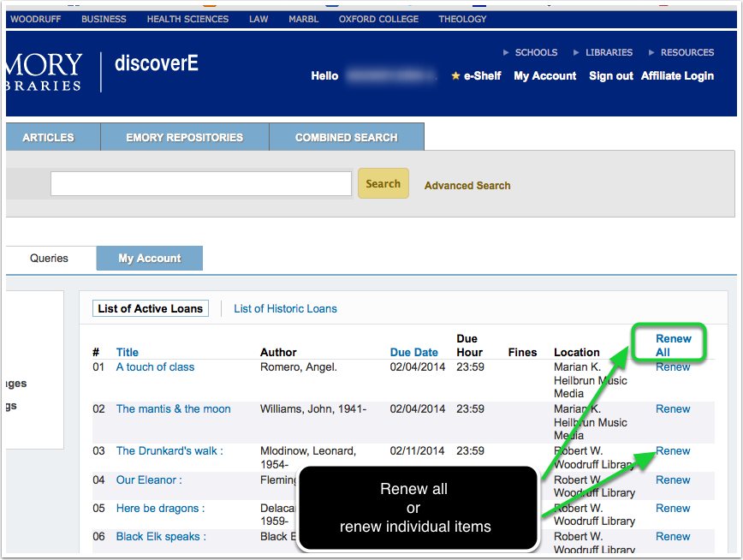Click the yellow Search button

point(383,183)
